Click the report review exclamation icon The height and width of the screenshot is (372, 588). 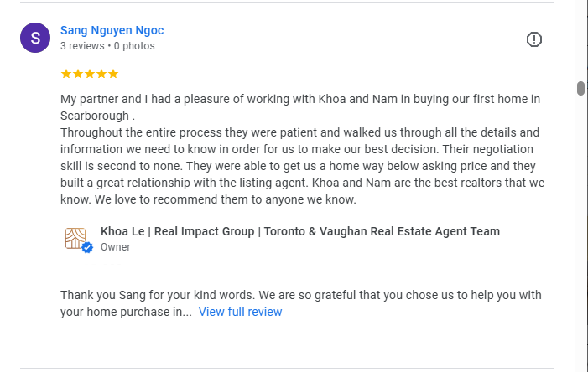[534, 39]
